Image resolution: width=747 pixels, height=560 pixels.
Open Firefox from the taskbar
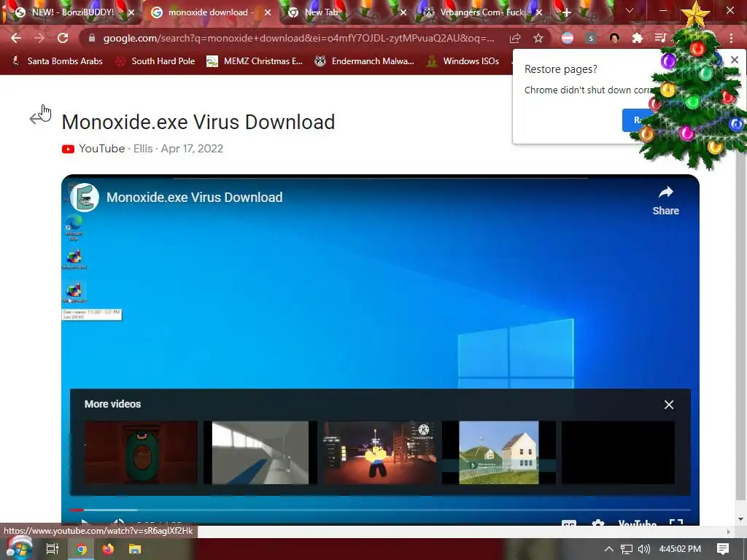tap(108, 549)
